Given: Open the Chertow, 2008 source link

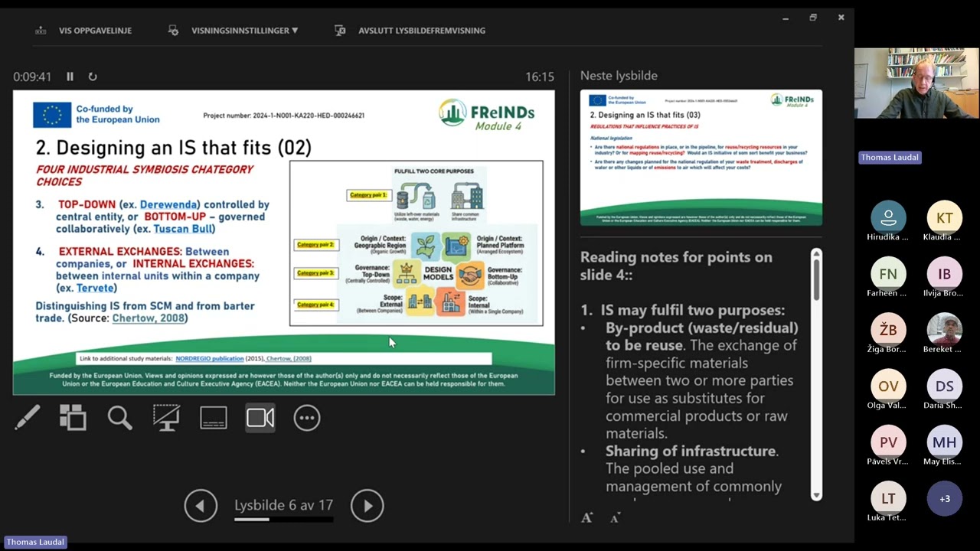Looking at the screenshot, I should click(x=149, y=318).
